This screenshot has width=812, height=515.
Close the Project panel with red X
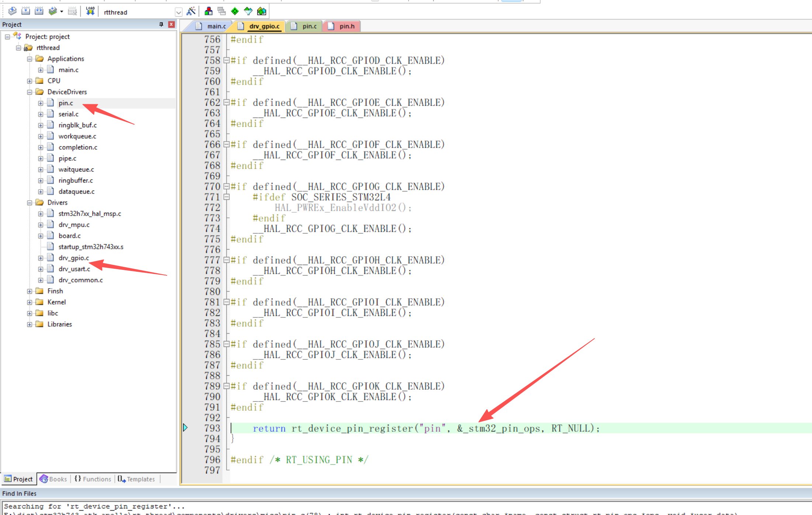point(171,24)
